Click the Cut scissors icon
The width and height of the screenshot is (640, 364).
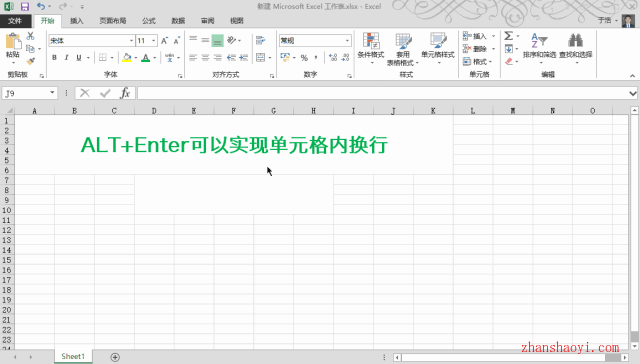(31, 36)
